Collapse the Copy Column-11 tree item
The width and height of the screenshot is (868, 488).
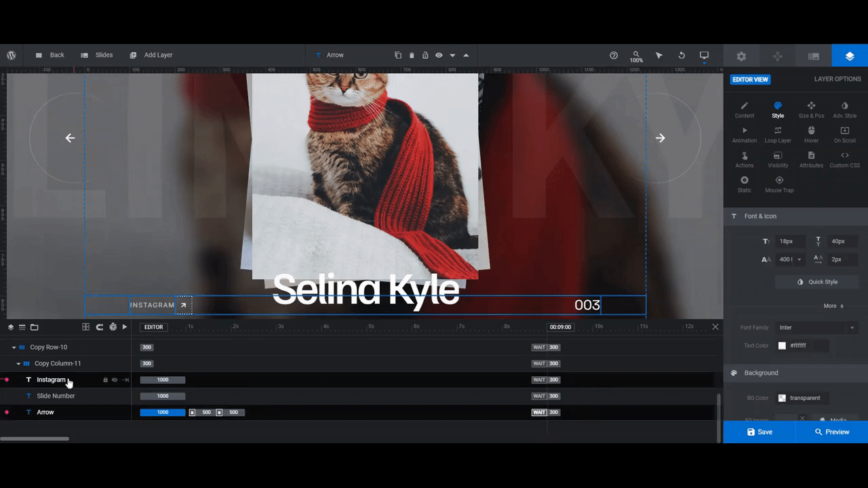[x=18, y=364]
